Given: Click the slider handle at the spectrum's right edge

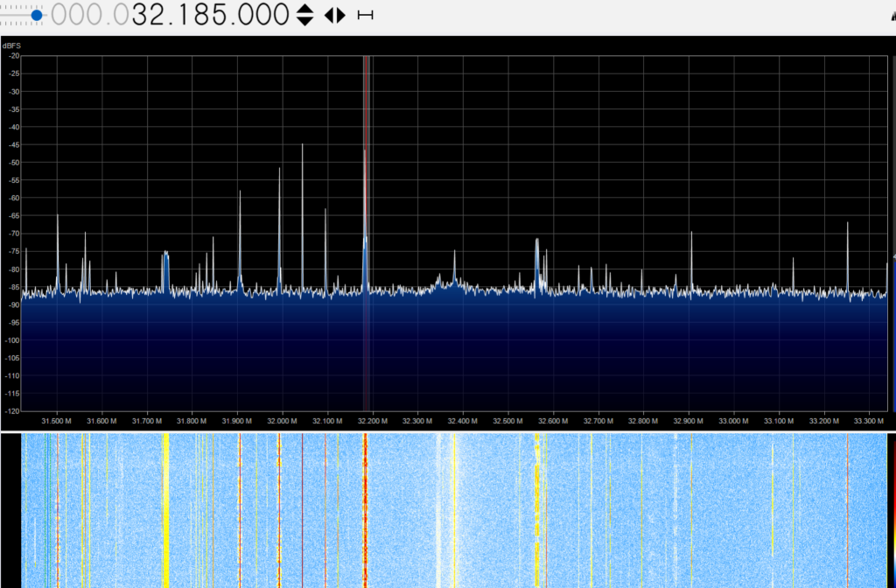Looking at the screenshot, I should pos(892,256).
